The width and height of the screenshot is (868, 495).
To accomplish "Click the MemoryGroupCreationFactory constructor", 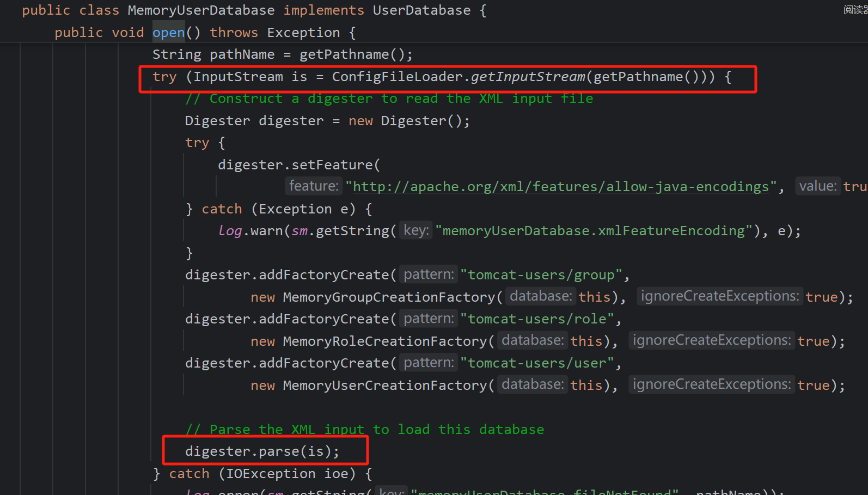I will click(x=389, y=297).
